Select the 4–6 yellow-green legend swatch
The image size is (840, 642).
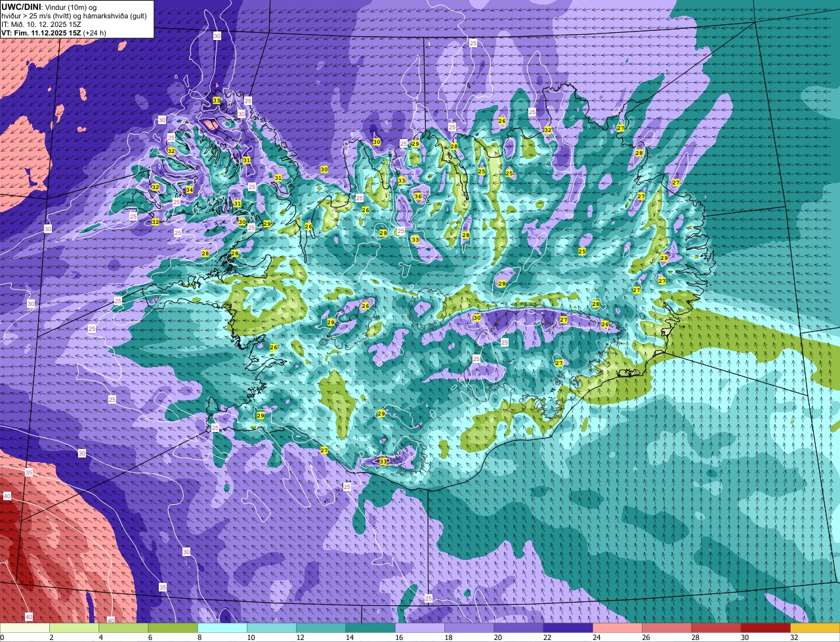[123, 628]
